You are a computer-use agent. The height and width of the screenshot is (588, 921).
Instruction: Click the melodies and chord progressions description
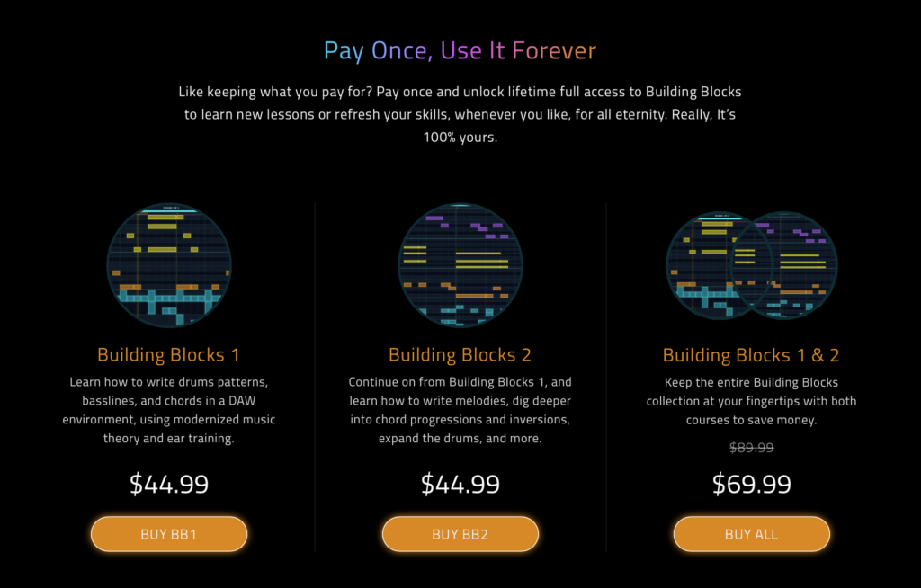pos(460,410)
